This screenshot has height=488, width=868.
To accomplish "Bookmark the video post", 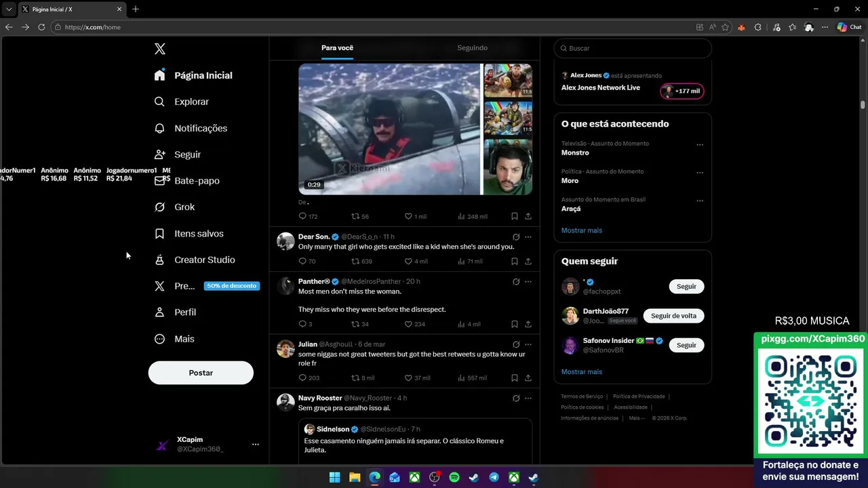I will pyautogui.click(x=515, y=216).
